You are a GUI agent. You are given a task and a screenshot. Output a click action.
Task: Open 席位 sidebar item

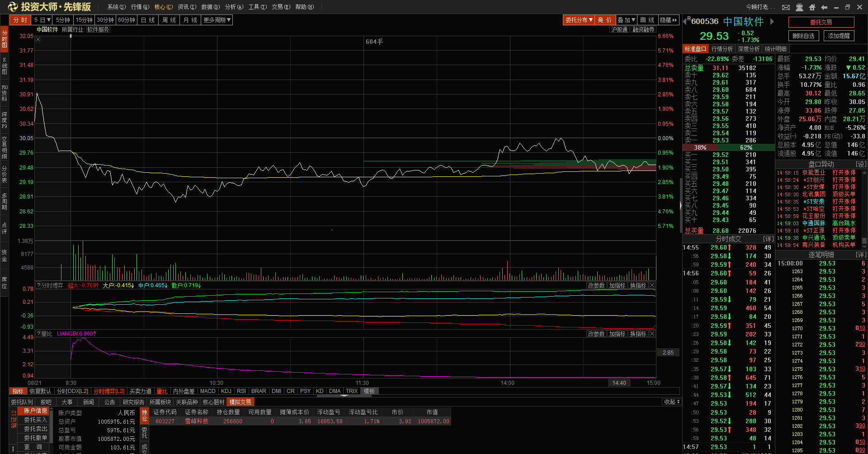coord(4,282)
